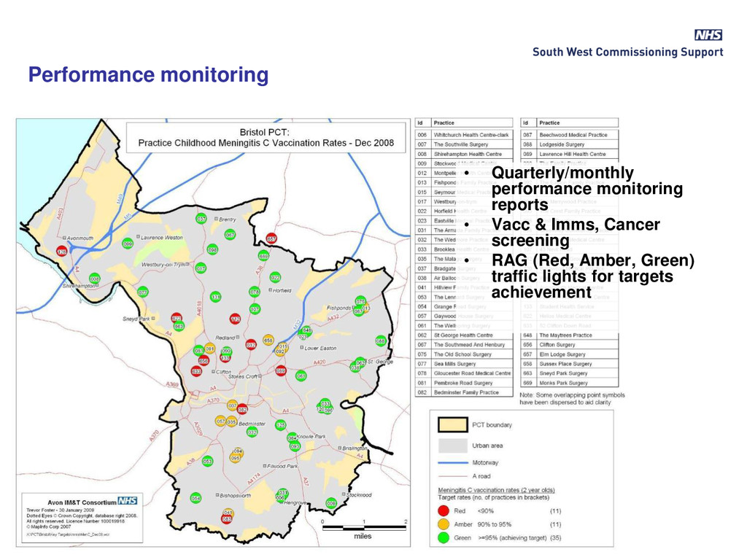This screenshot has width=747, height=560.
Task: Select amber practice marker 057
Action: point(220,421)
